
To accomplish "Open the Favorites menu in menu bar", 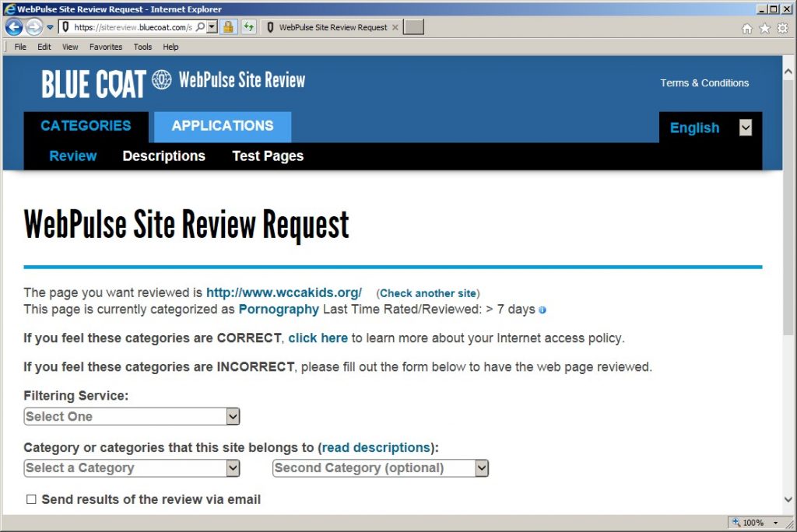I will (105, 47).
